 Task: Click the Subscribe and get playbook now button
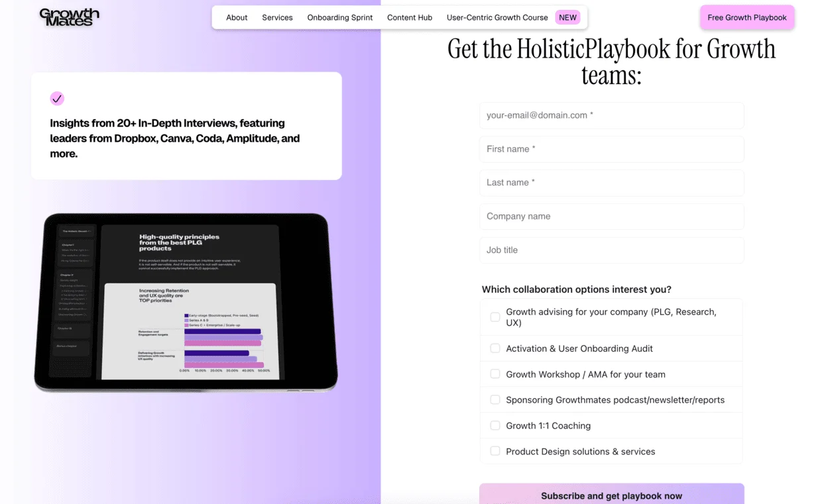611,495
